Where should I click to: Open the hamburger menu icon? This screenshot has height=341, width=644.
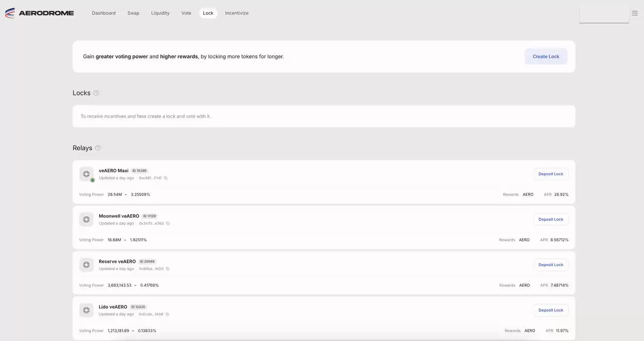pos(634,13)
